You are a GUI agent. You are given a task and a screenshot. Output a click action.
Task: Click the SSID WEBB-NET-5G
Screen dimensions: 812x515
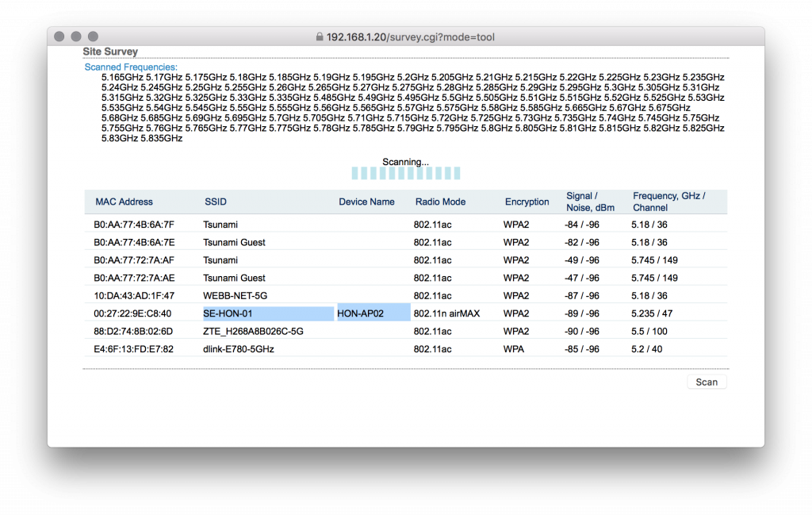235,295
